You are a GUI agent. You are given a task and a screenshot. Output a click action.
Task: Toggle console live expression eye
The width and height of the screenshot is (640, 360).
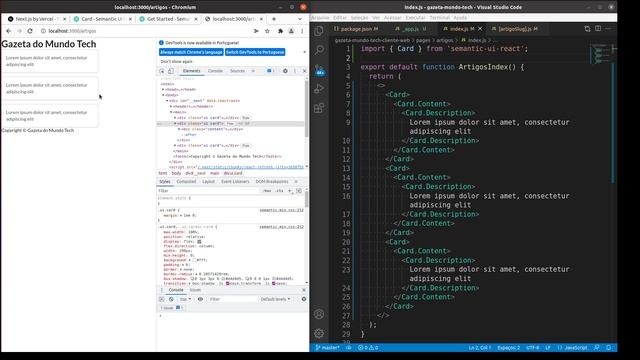point(200,299)
